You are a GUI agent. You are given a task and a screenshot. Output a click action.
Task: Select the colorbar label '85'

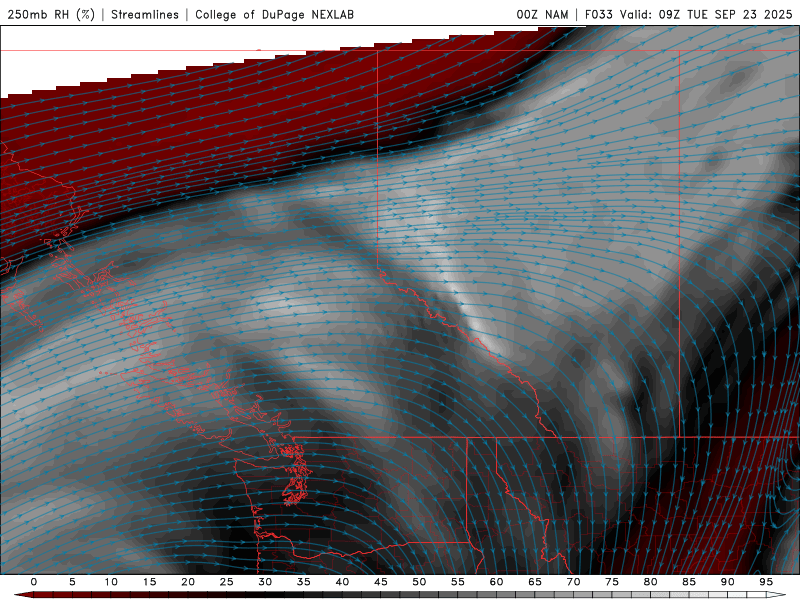coord(689,582)
